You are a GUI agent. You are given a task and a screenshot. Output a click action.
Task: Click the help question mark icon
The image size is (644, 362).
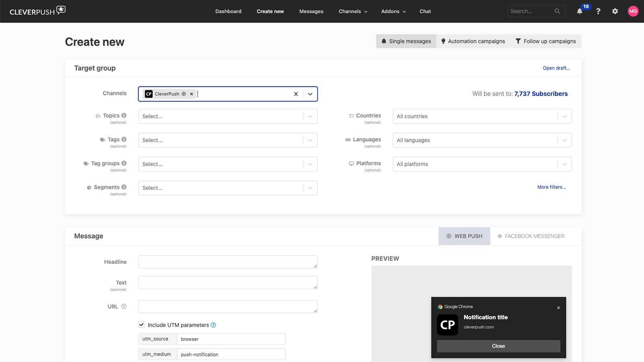tap(599, 11)
